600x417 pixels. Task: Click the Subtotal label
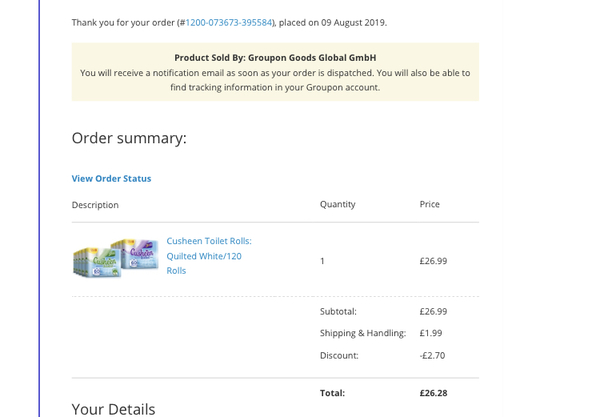tap(338, 311)
